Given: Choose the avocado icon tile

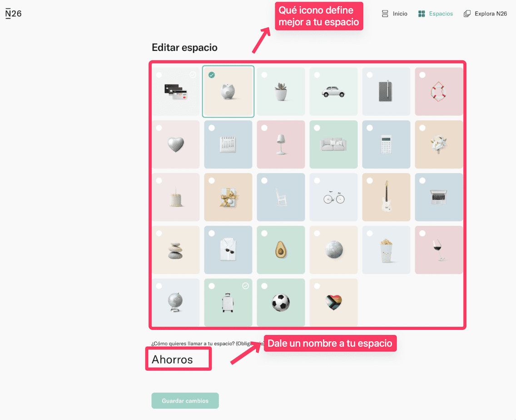Looking at the screenshot, I should (x=281, y=250).
